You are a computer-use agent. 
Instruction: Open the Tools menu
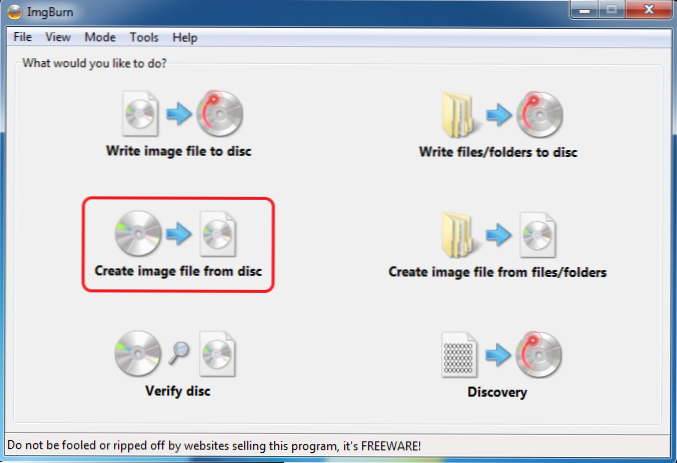tap(144, 37)
